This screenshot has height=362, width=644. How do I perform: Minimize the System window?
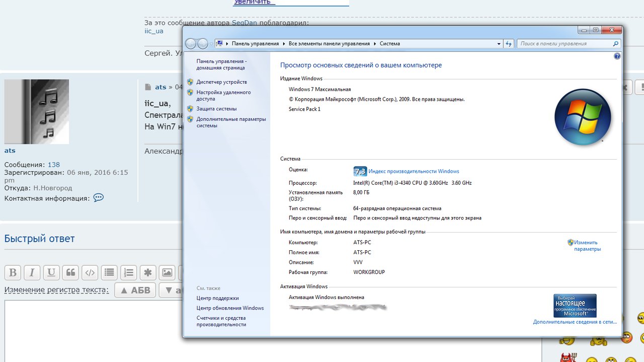point(585,30)
